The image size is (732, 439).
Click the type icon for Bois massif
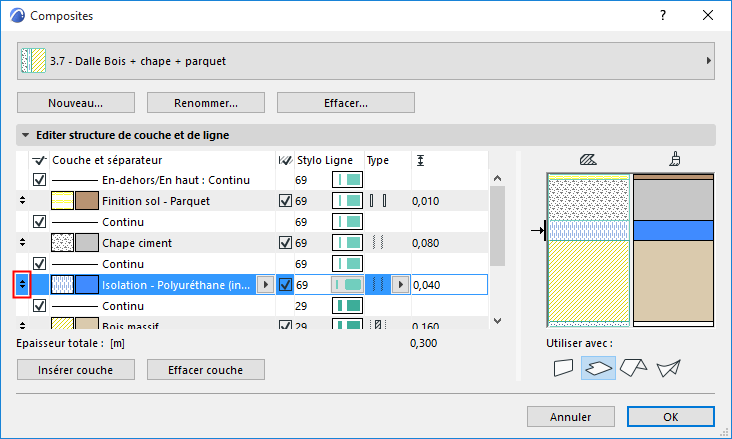pyautogui.click(x=378, y=324)
